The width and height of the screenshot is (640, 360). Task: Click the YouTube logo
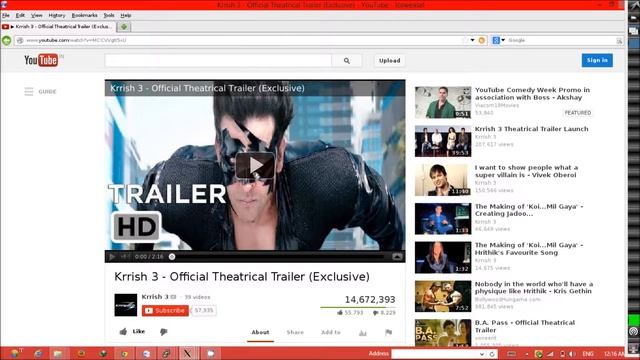(41, 60)
